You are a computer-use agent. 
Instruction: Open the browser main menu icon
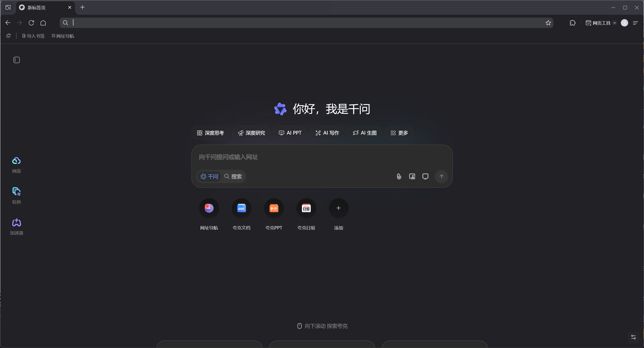click(x=635, y=23)
